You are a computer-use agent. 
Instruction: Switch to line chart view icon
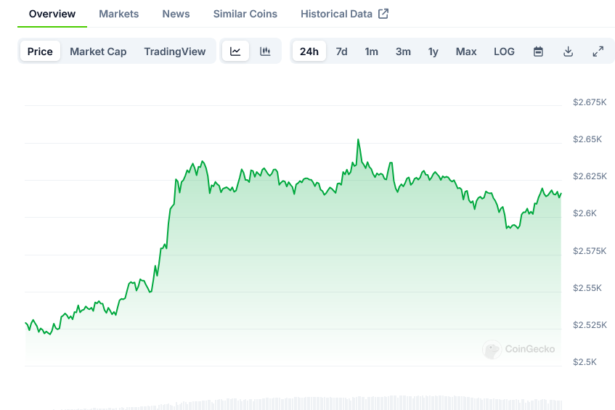pyautogui.click(x=235, y=51)
